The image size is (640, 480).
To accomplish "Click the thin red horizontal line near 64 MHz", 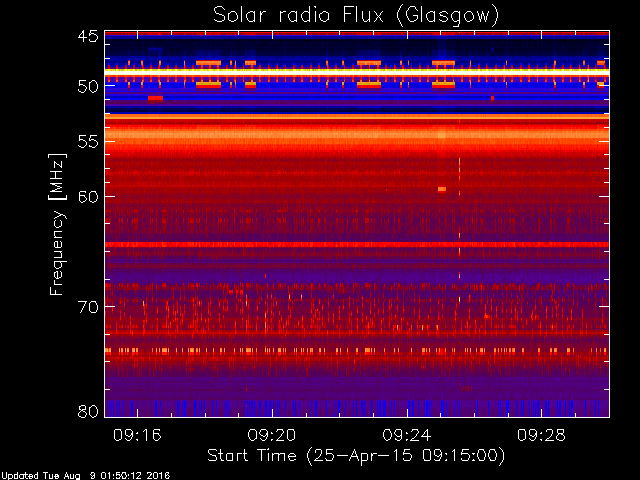I will 357,244.
